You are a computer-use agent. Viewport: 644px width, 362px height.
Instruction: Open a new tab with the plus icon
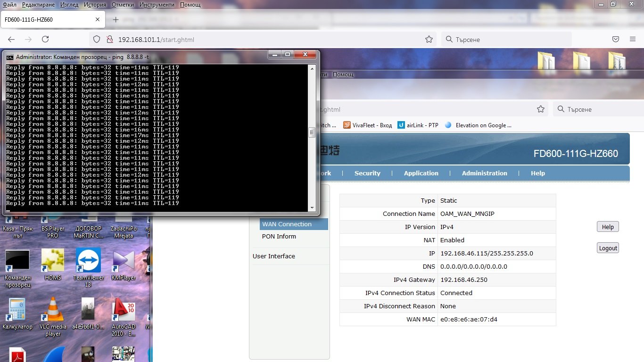[116, 20]
